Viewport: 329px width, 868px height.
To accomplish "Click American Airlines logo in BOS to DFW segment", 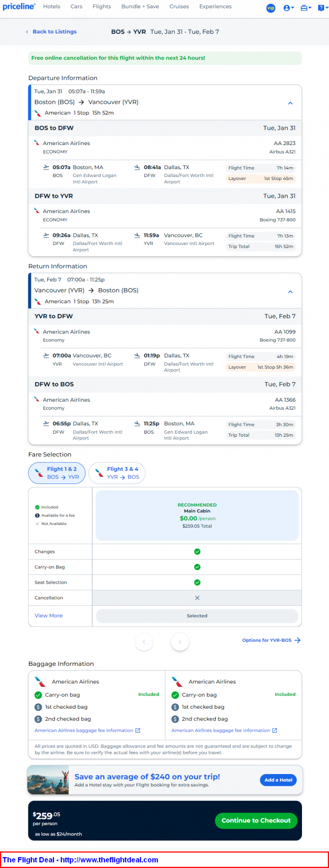I will click(37, 143).
